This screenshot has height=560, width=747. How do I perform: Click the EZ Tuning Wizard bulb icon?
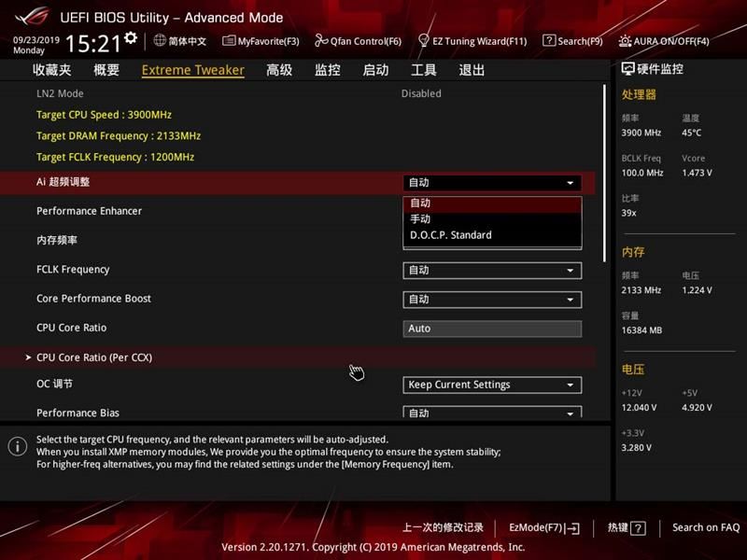click(x=423, y=40)
